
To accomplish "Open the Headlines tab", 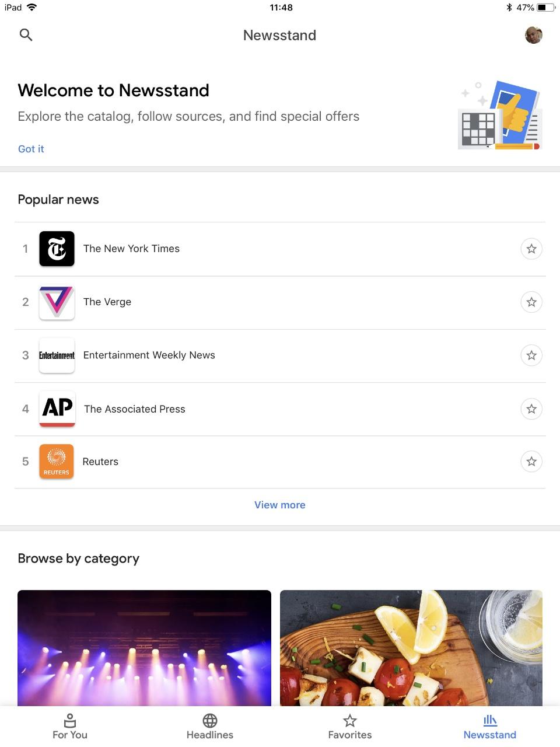I will 210,727.
